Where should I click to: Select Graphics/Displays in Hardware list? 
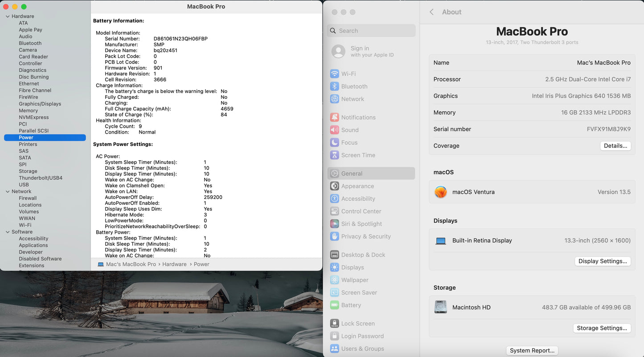pos(40,104)
